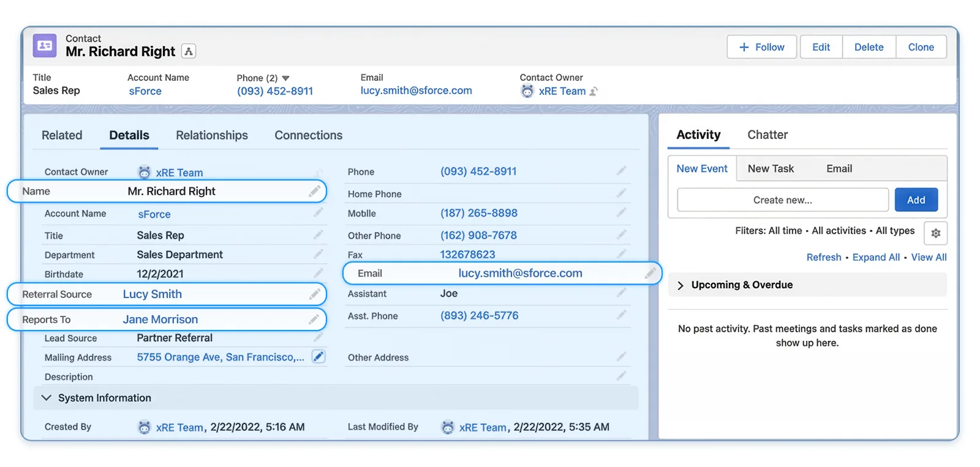
Task: Click the Expand All link
Action: click(876, 257)
